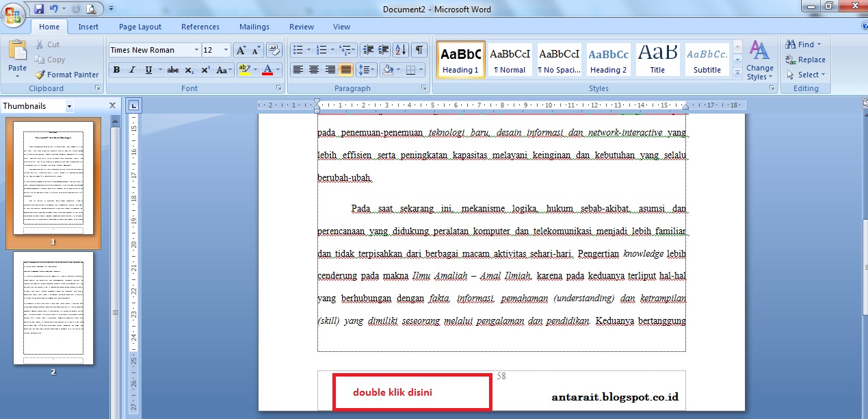Open the Line Spacing dropdown
Image resolution: width=868 pixels, height=419 pixels.
click(x=367, y=69)
